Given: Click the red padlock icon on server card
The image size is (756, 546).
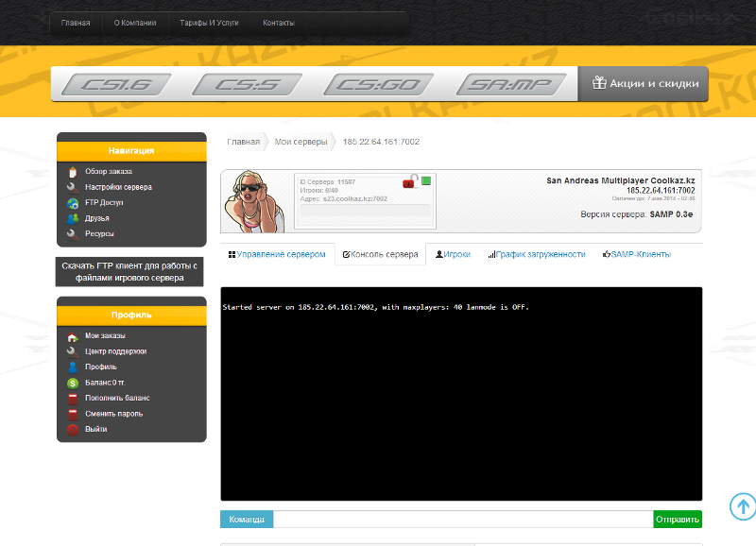Looking at the screenshot, I should pos(409,181).
